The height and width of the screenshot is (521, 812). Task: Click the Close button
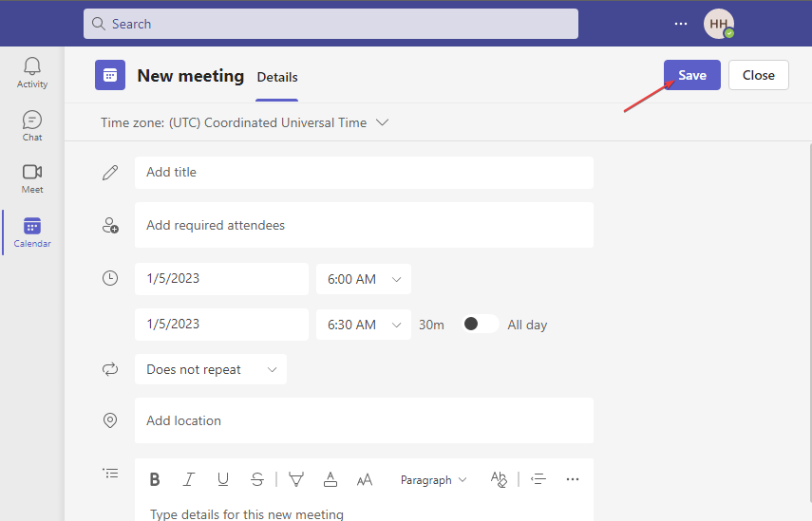click(759, 75)
